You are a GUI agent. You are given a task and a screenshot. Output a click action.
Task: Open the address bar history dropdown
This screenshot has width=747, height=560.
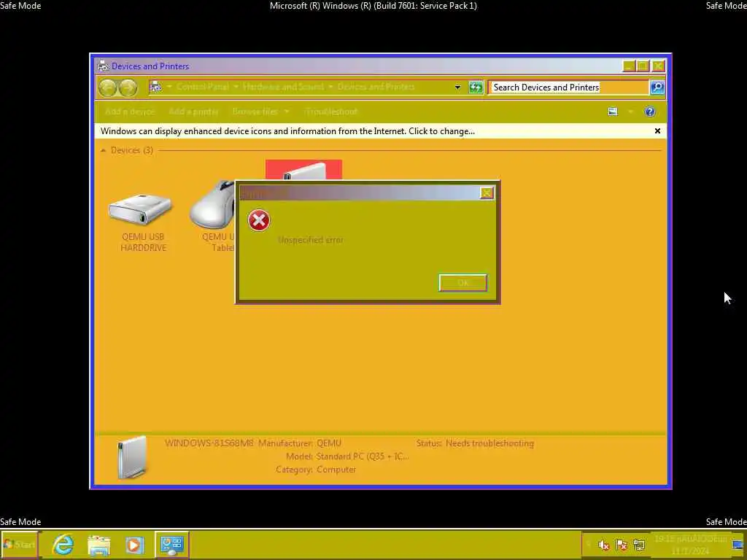click(x=457, y=87)
